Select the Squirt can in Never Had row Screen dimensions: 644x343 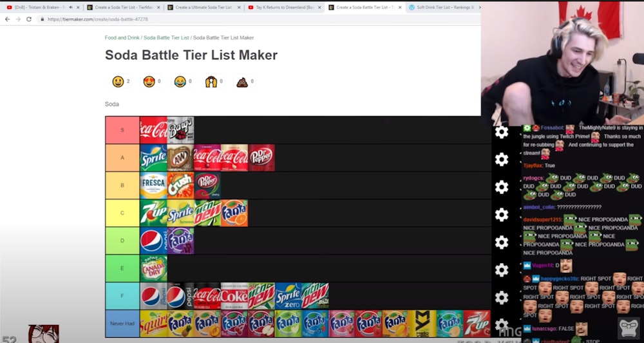point(153,324)
